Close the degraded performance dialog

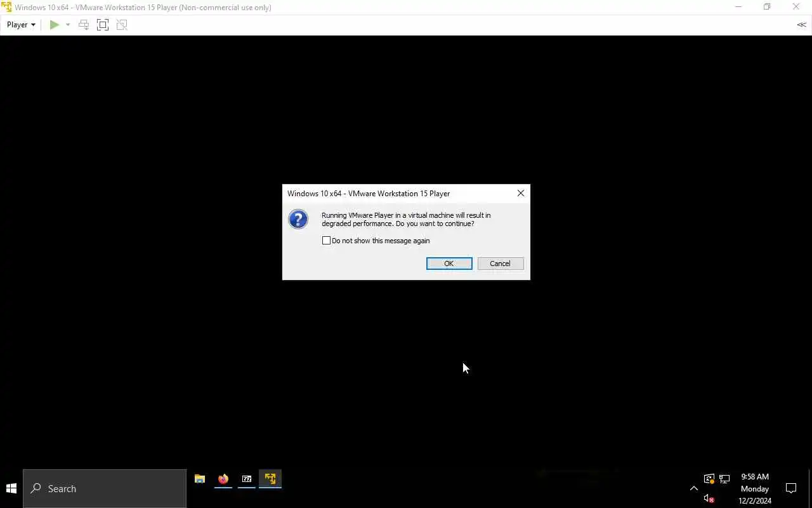tap(521, 193)
